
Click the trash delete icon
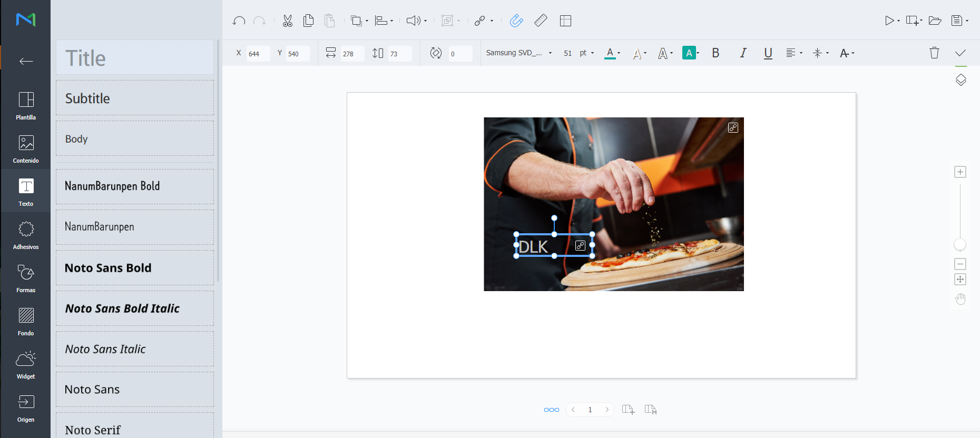(934, 53)
